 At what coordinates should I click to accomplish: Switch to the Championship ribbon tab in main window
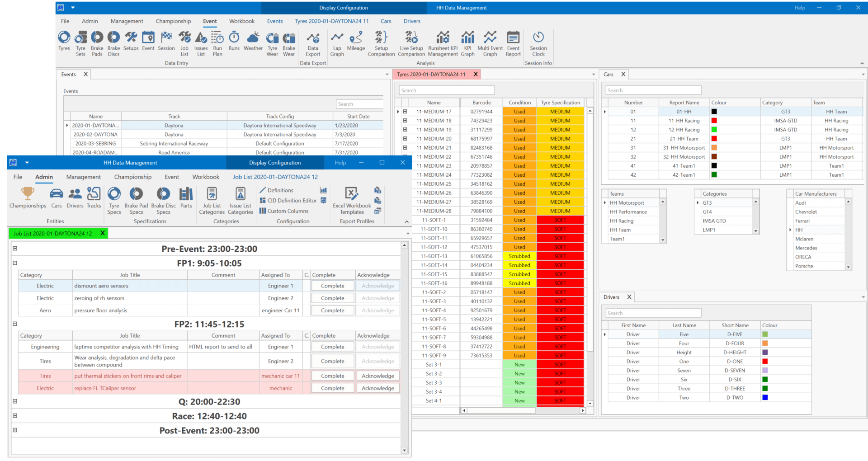(173, 21)
